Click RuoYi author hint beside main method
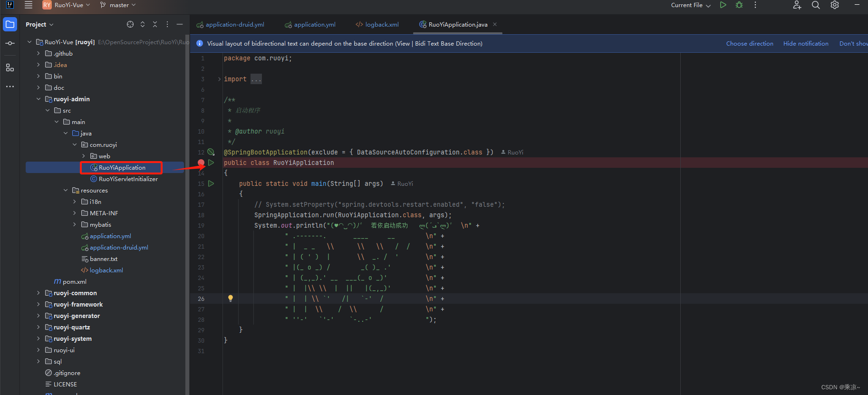This screenshot has height=395, width=868. tap(402, 183)
